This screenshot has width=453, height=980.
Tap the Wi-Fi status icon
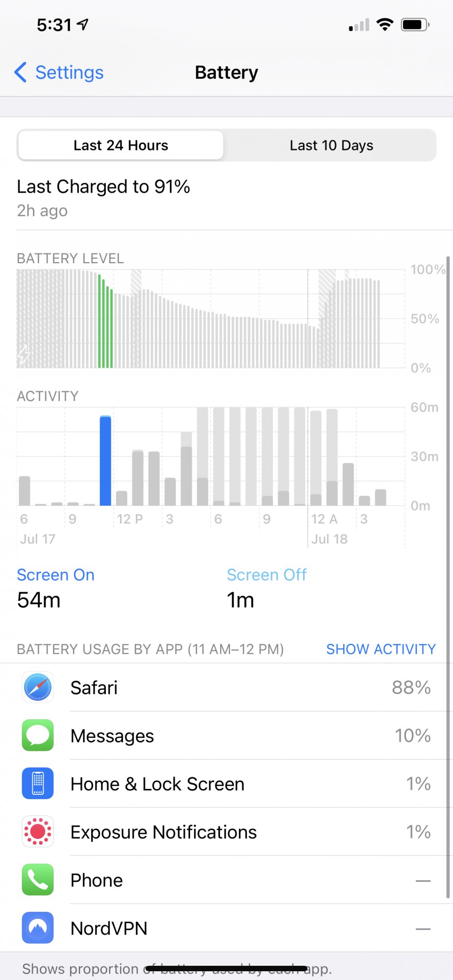[385, 24]
